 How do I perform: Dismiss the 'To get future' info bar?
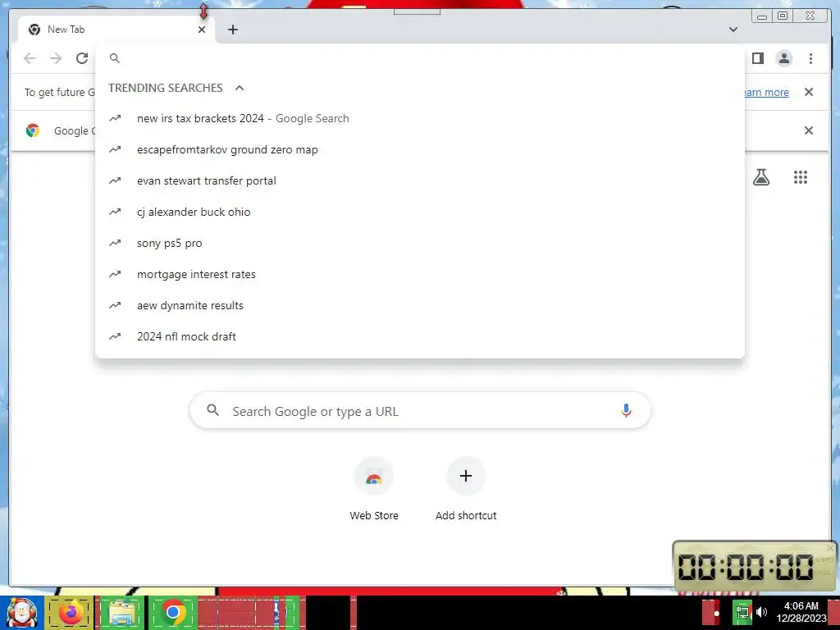[x=809, y=92]
